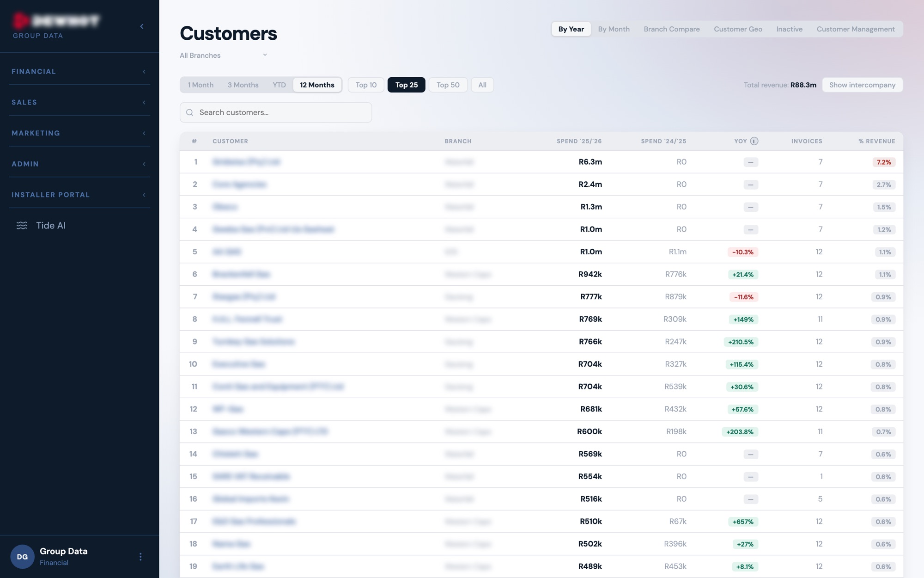This screenshot has width=924, height=578.
Task: Click the DG avatar
Action: coord(22,557)
